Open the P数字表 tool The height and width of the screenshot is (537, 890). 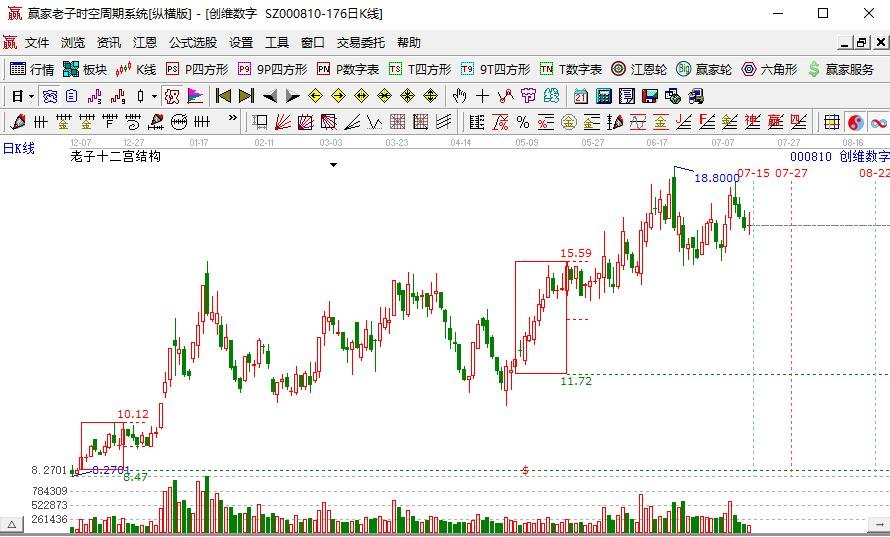pos(348,69)
